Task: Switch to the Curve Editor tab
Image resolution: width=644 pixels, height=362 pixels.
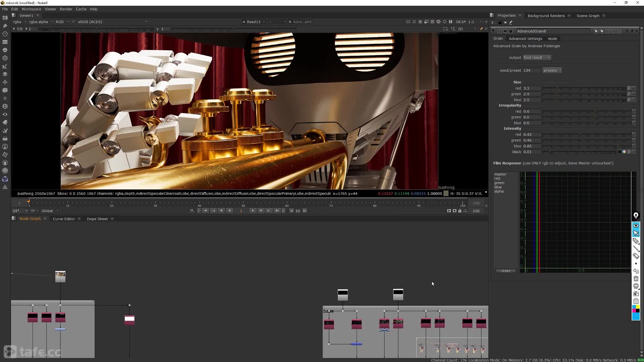Action: [x=64, y=219]
